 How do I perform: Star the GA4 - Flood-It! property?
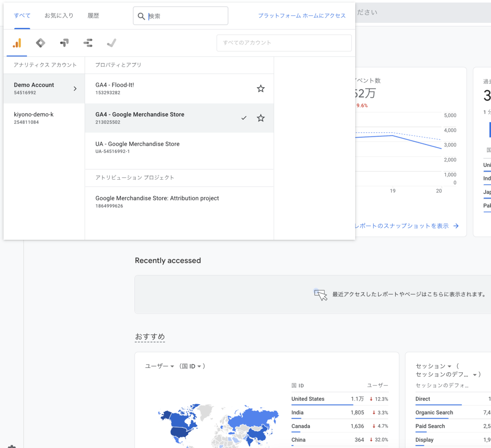click(x=261, y=89)
